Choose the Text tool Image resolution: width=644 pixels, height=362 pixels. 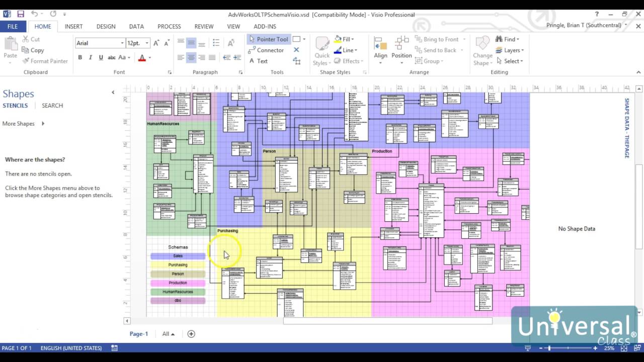(258, 61)
